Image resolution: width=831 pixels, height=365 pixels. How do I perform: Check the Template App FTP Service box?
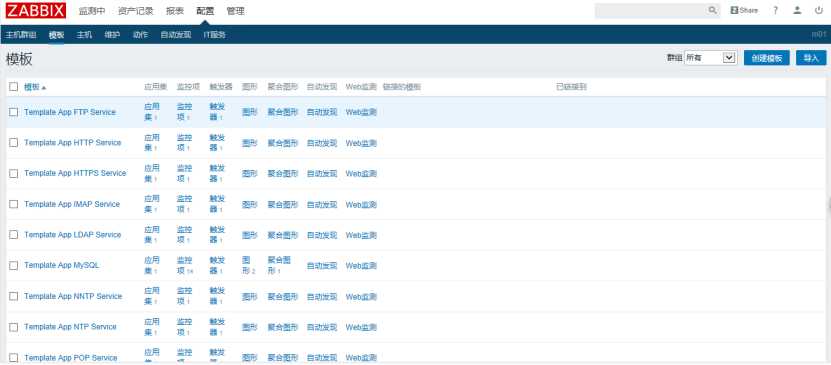[x=14, y=112]
